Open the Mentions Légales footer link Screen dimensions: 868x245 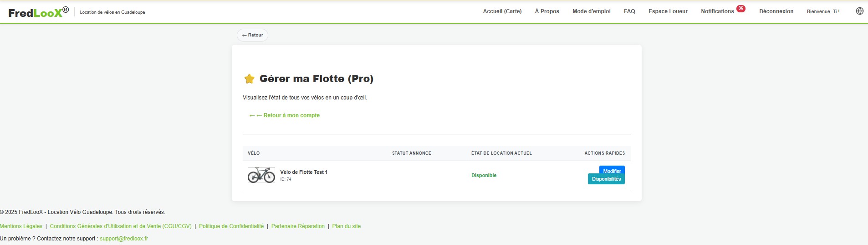tap(21, 226)
